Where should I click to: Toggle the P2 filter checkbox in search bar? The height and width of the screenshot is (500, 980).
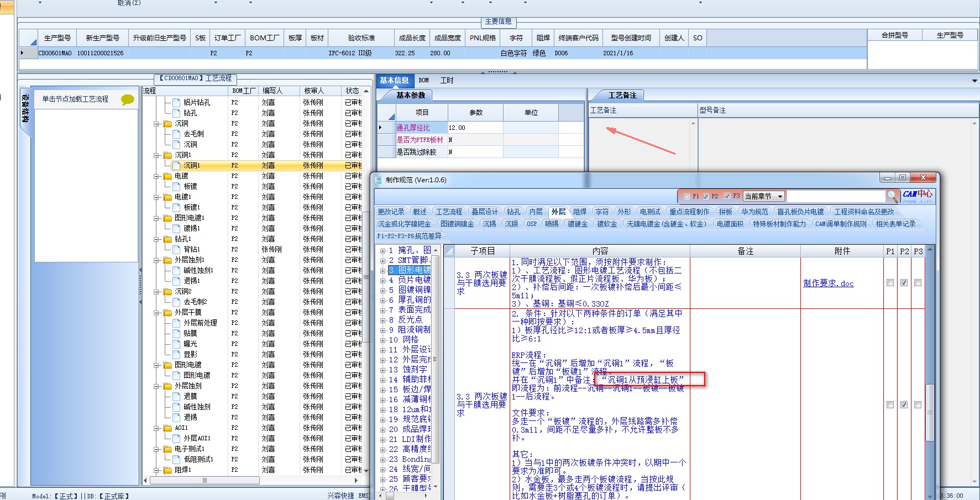click(706, 196)
